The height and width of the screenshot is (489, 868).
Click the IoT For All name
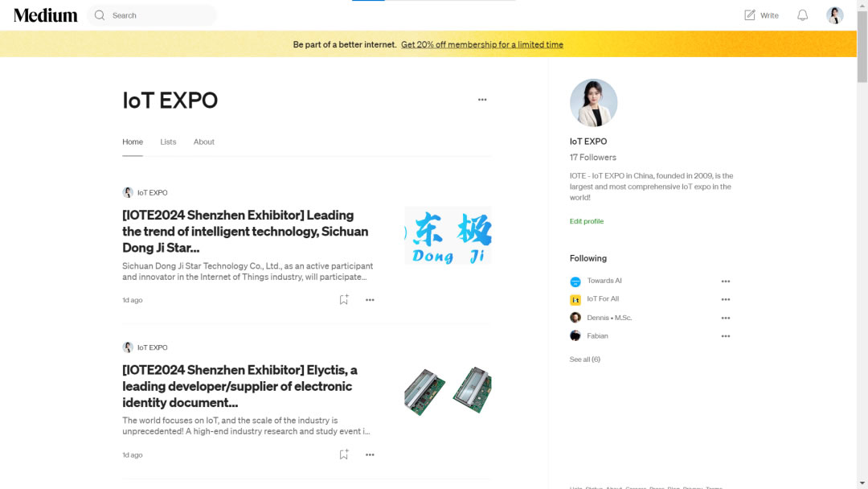(603, 299)
